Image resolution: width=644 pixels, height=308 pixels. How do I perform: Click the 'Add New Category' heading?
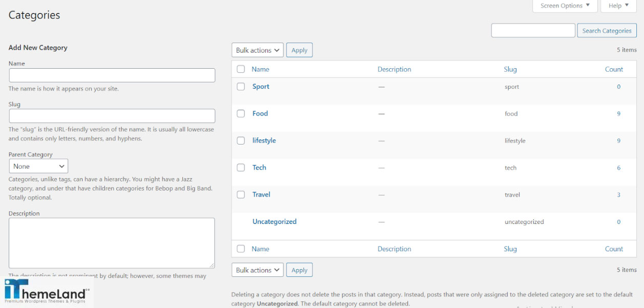coord(38,48)
